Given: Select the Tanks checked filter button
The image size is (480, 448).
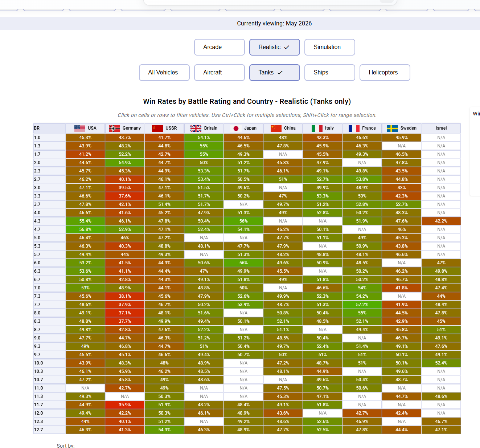Looking at the screenshot, I should click(275, 73).
